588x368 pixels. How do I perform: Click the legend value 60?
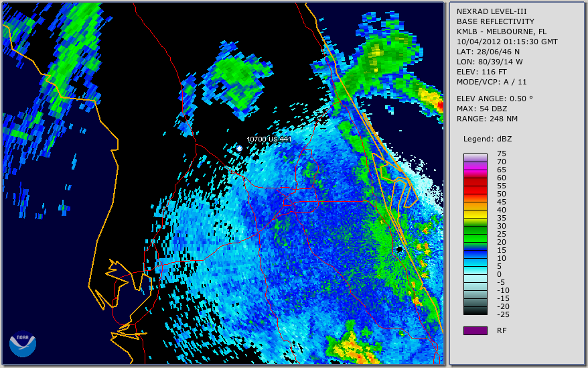(502, 178)
